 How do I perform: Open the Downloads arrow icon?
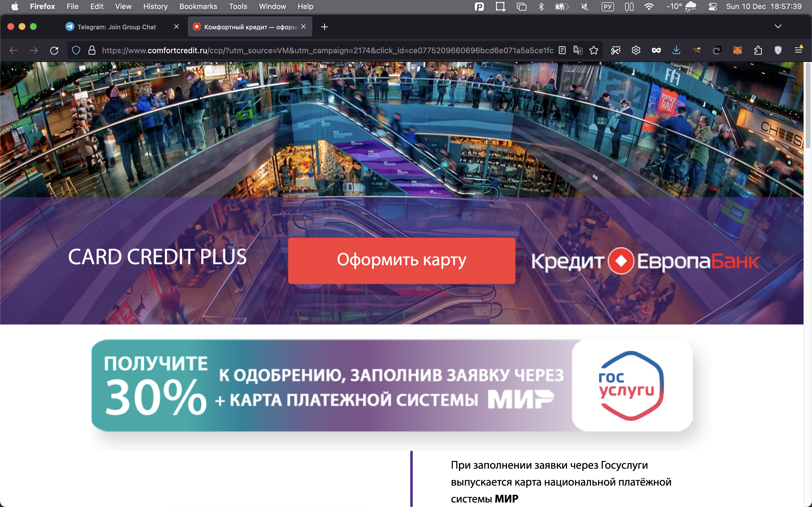click(x=676, y=51)
